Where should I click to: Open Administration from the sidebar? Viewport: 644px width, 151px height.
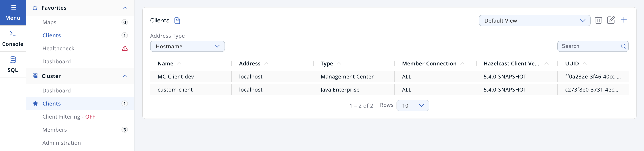coord(61,142)
